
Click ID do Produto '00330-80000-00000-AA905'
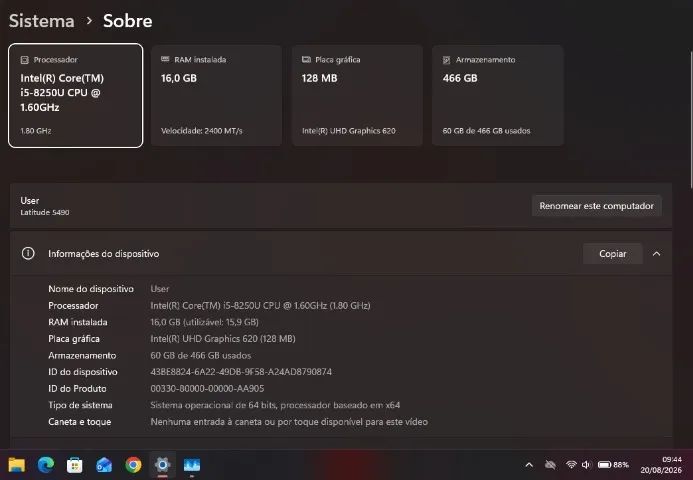(x=207, y=389)
